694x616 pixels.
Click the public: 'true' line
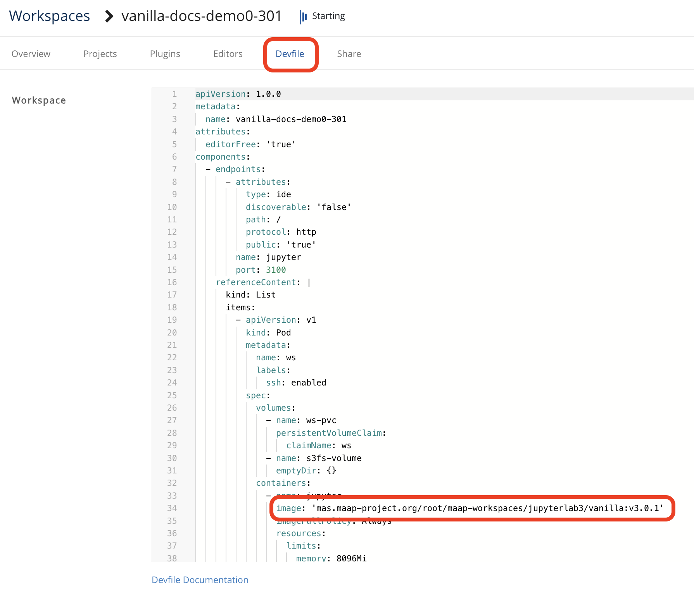(281, 245)
